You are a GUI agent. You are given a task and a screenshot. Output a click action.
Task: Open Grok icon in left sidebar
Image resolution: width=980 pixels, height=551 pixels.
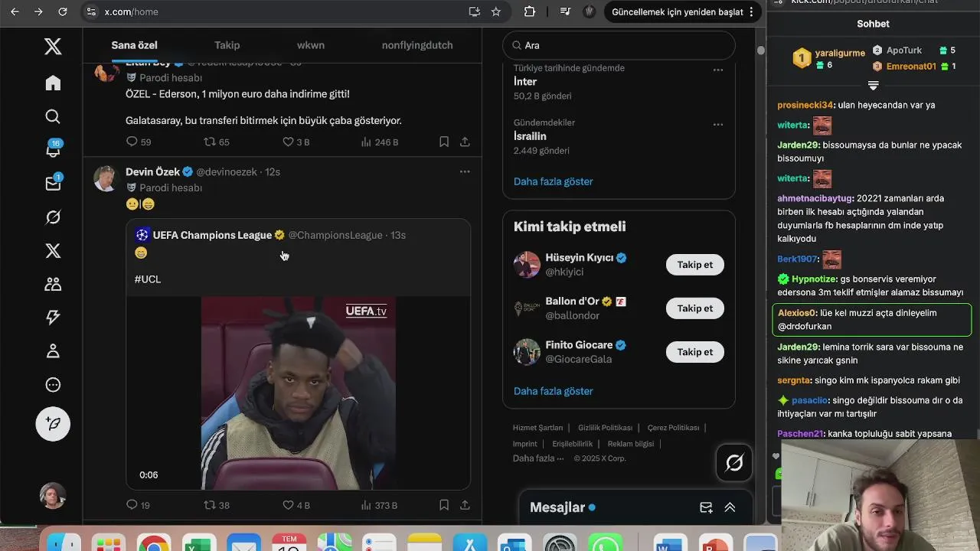tap(53, 217)
